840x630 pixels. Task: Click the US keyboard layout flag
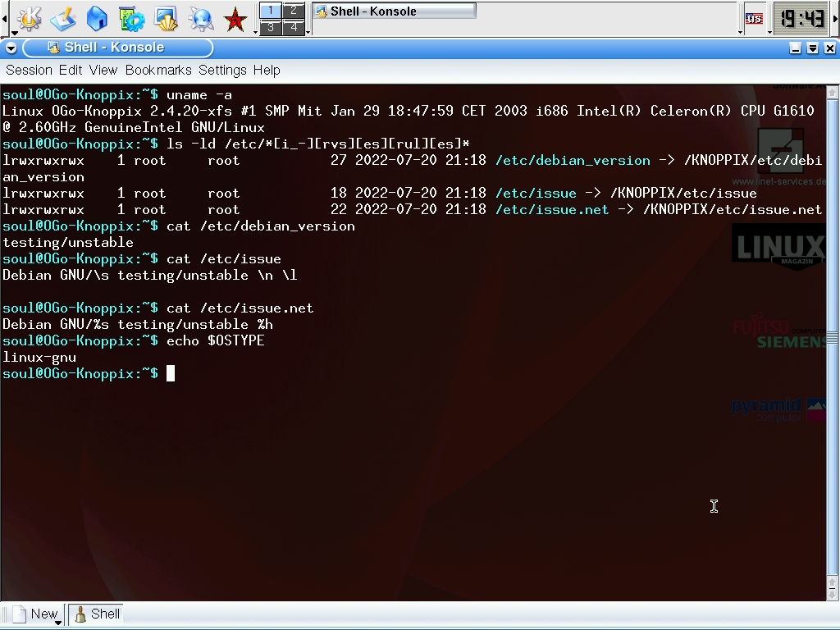click(x=754, y=19)
